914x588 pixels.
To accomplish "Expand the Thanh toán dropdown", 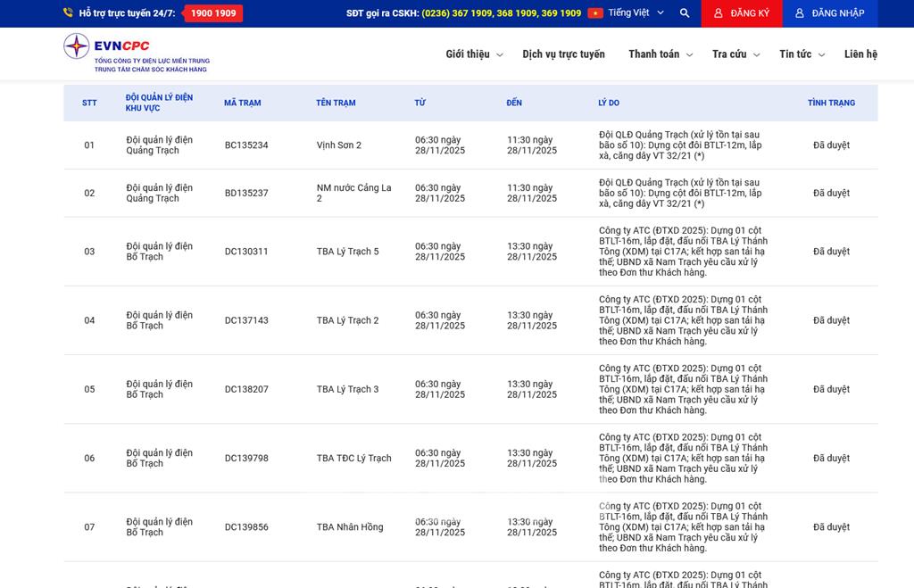I will point(661,54).
